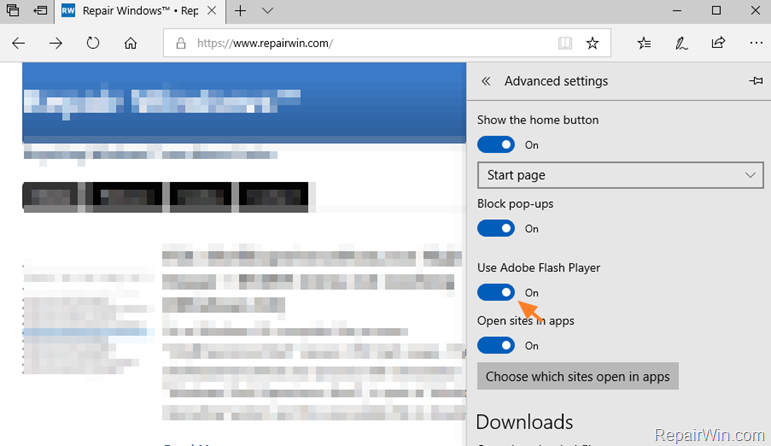
Task: Share this page
Action: [x=718, y=43]
